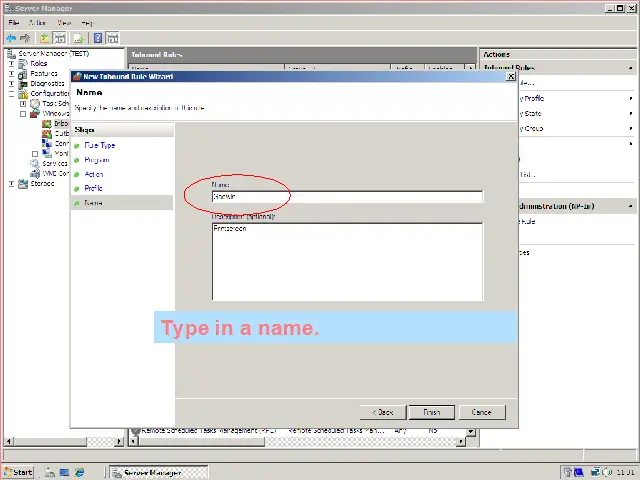This screenshot has height=480, width=640.
Task: Click the Features node icon
Action: tap(24, 74)
